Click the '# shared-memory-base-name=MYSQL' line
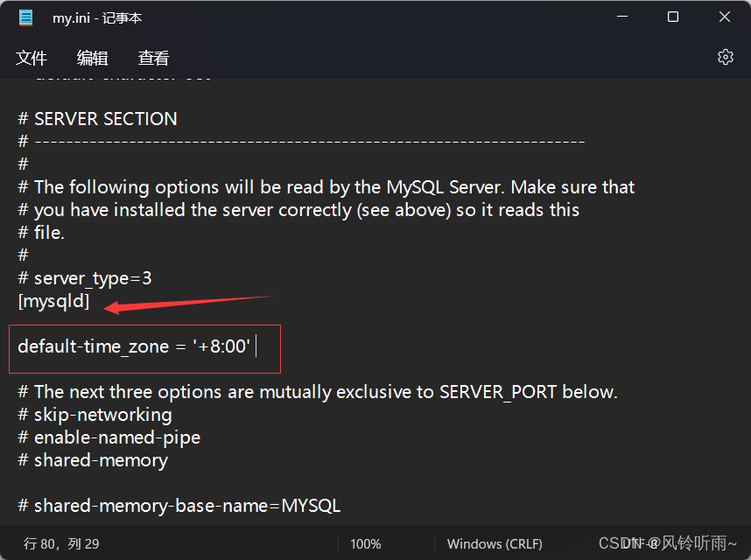The height and width of the screenshot is (560, 751). 179,506
